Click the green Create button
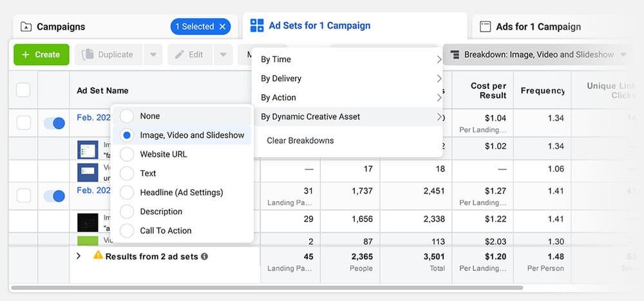This screenshot has width=644, height=301. click(x=41, y=55)
